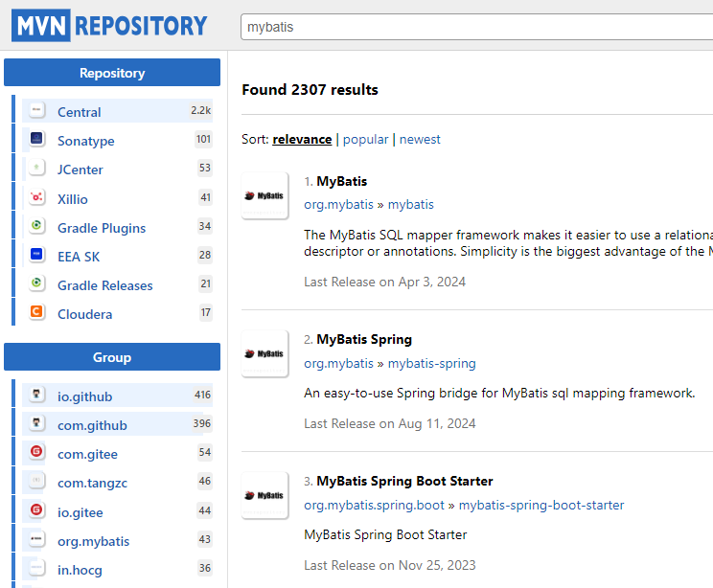Screen dimensions: 713x588
Task: Open the MyBatis Spring result title
Action: (x=364, y=339)
